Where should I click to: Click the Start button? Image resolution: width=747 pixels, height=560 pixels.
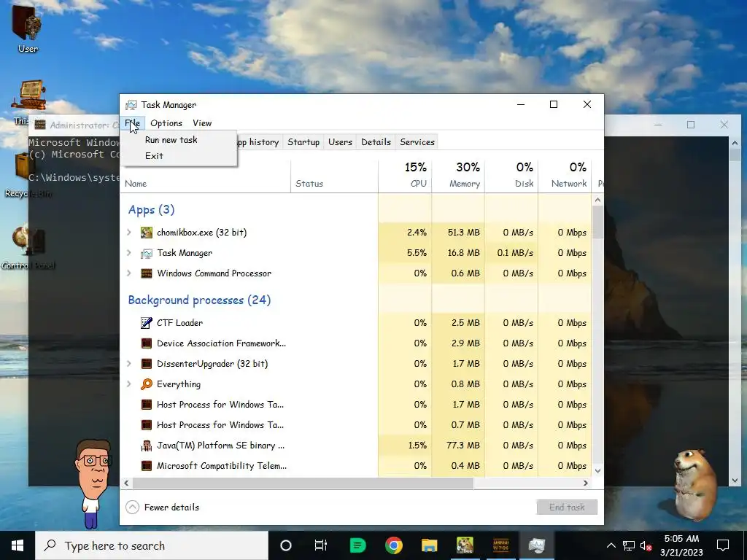(x=18, y=545)
